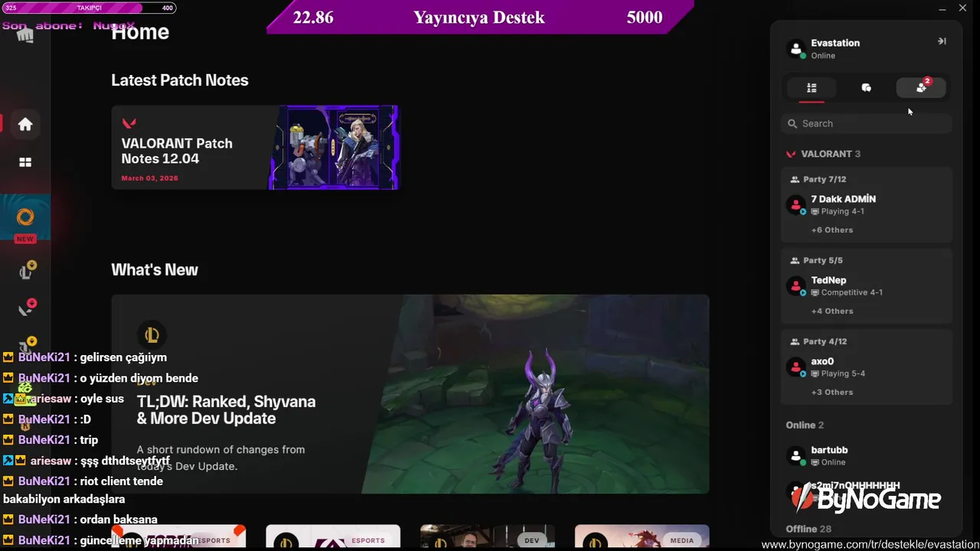Open the MEDIA news card
980x551 pixels.
pos(642,536)
